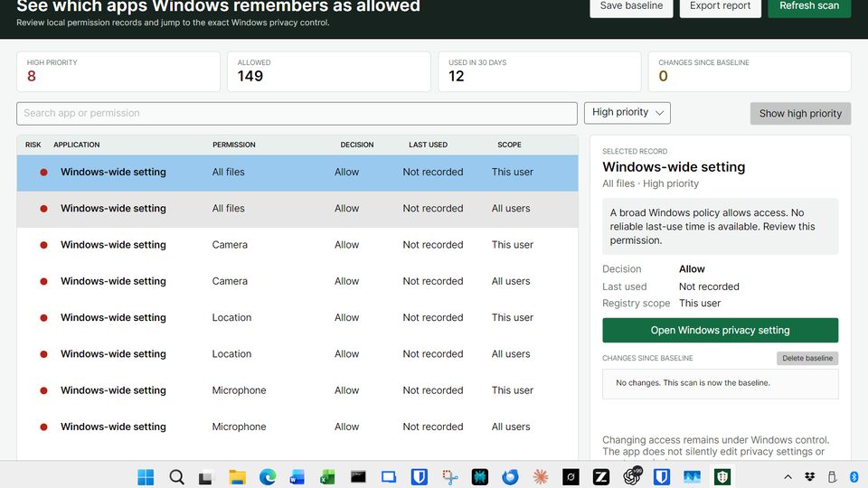Click the green shield privacy app icon

tap(722, 476)
